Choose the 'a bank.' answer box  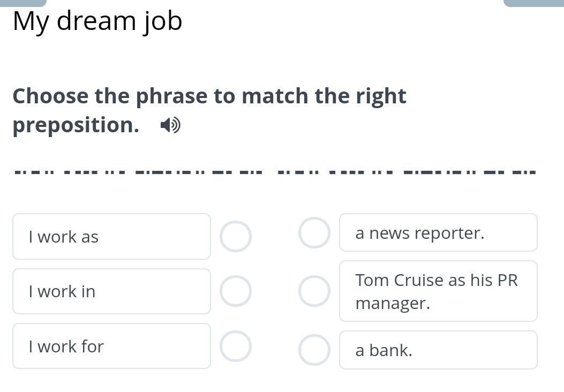438,350
